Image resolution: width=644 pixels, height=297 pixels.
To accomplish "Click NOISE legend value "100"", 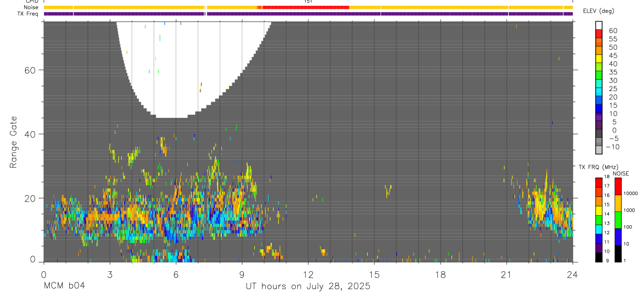I will (627, 227).
